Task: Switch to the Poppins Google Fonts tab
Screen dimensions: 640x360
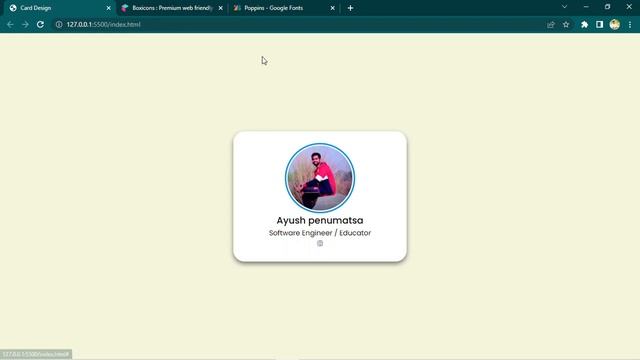Action: (x=284, y=8)
